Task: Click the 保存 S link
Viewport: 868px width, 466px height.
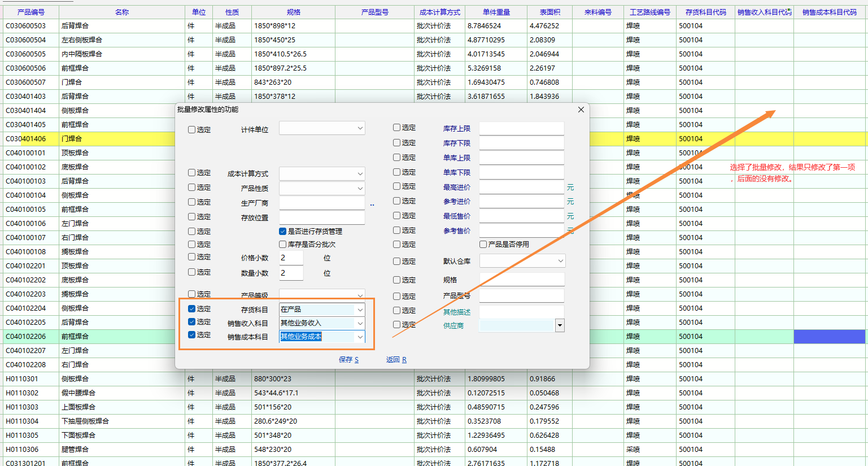Action: pos(348,360)
